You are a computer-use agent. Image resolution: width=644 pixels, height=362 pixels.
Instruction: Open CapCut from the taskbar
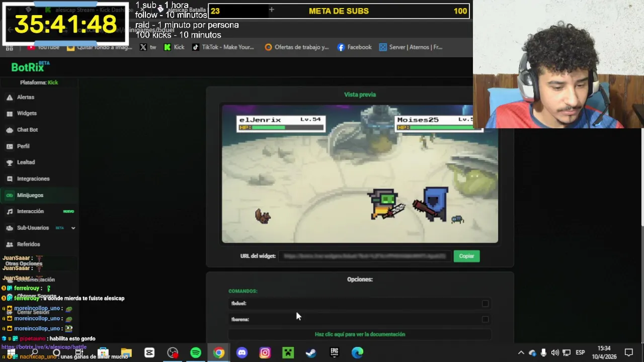click(x=149, y=353)
